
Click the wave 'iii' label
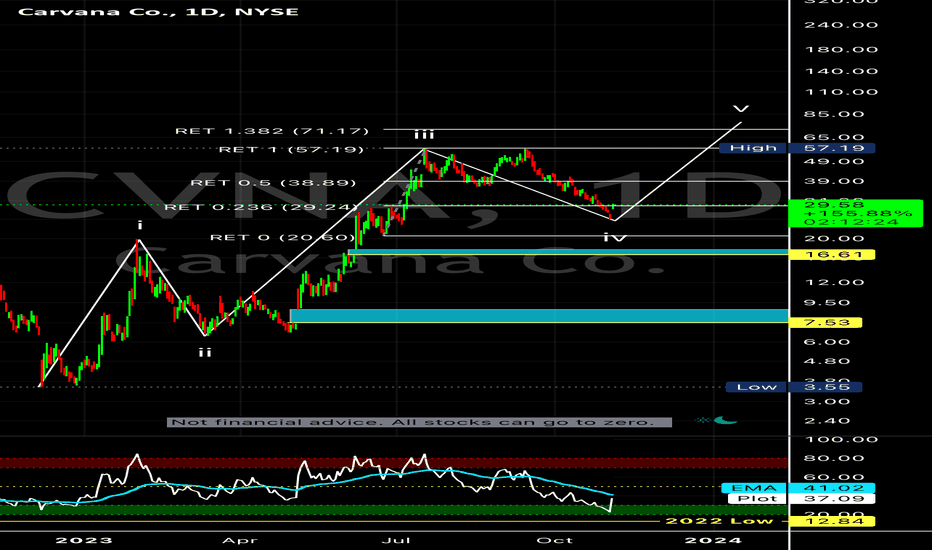(x=424, y=135)
